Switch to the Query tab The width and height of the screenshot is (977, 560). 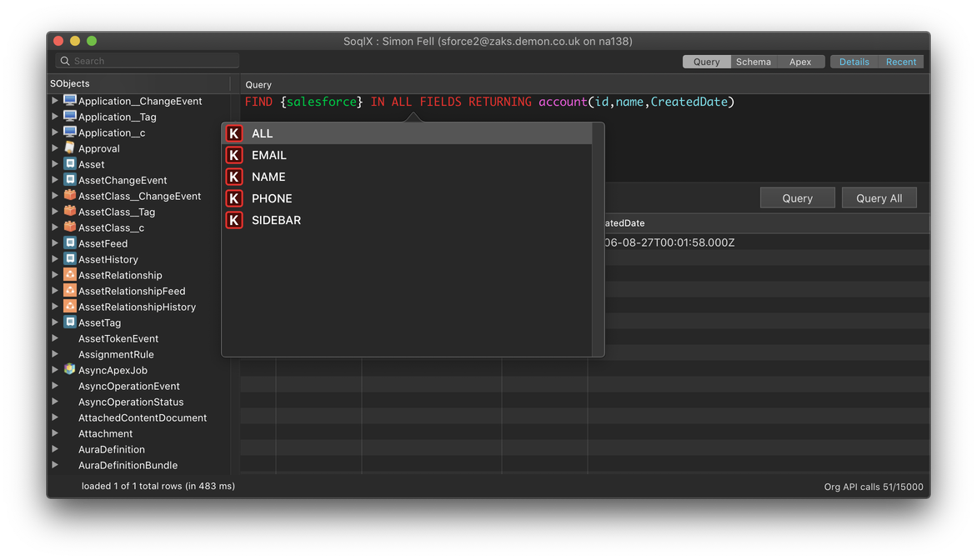tap(707, 62)
